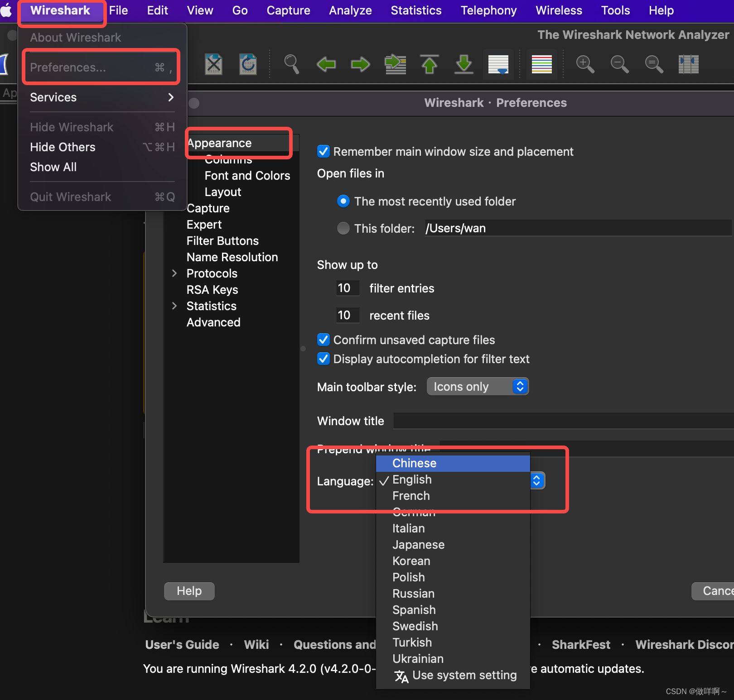Click the filter entries count field
The height and width of the screenshot is (700, 734).
tap(348, 288)
